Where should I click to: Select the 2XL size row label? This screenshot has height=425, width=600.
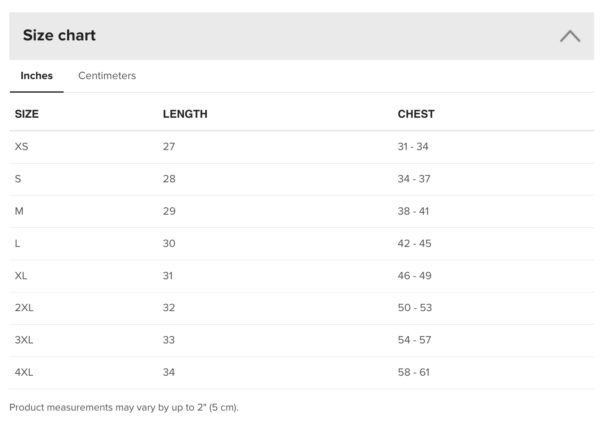pyautogui.click(x=24, y=307)
